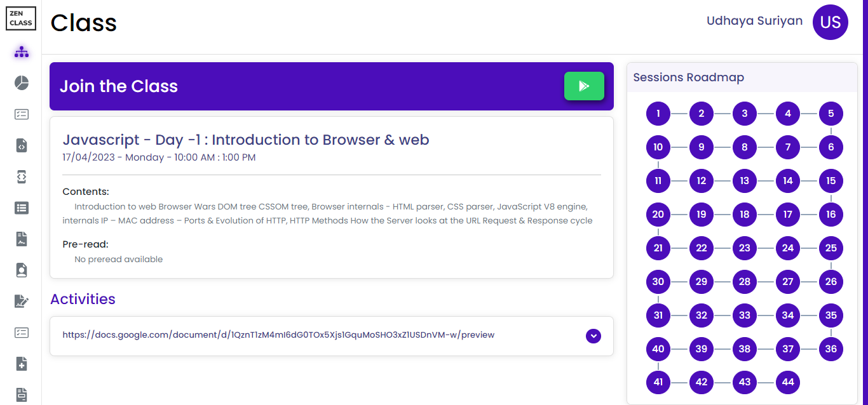The width and height of the screenshot is (868, 405).
Task: Open the phone code brackets sidebar icon
Action: click(22, 177)
